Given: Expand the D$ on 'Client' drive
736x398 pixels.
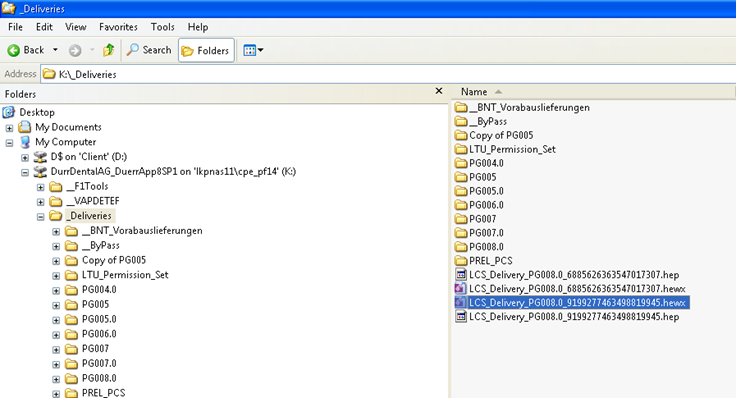Looking at the screenshot, I should (25, 158).
